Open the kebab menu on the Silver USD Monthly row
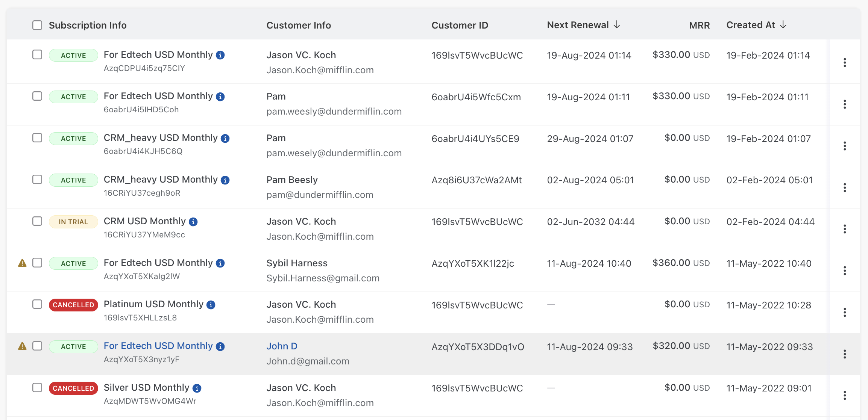The width and height of the screenshot is (868, 420). [x=845, y=395]
